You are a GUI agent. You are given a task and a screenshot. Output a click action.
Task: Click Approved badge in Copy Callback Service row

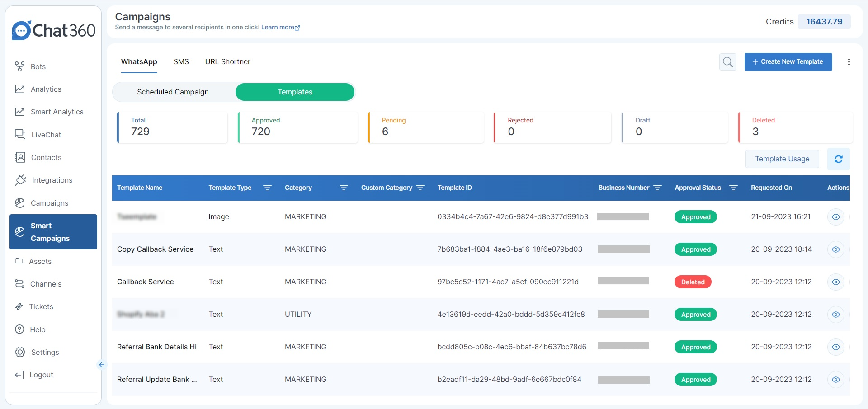pyautogui.click(x=696, y=249)
